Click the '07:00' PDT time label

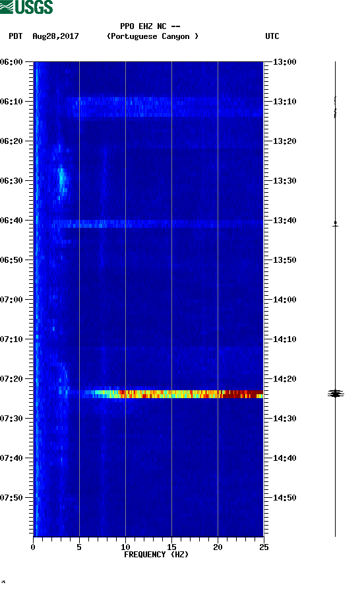tap(12, 300)
